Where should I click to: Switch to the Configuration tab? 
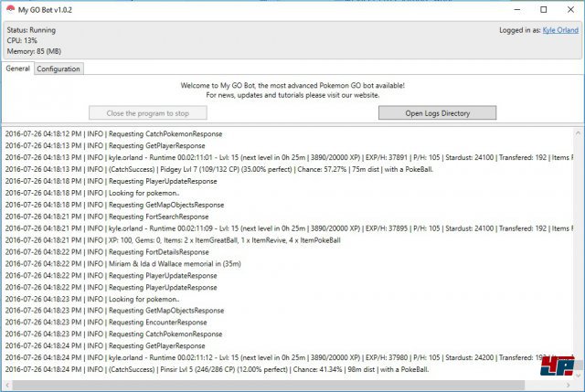pyautogui.click(x=58, y=69)
